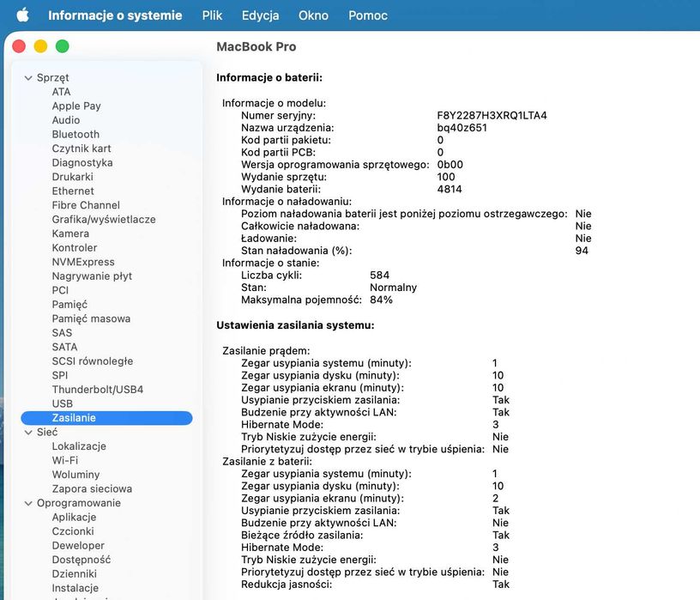This screenshot has width=700, height=600.
Task: Click the maximum capacity value 84%
Action: pyautogui.click(x=381, y=300)
